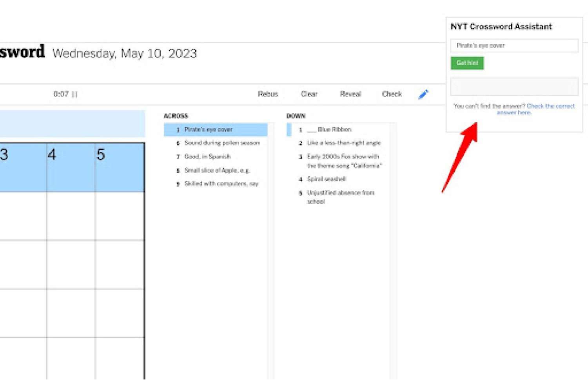Click the date 'Wednesday, May 10, 2023'
The image size is (588, 392).
point(125,53)
